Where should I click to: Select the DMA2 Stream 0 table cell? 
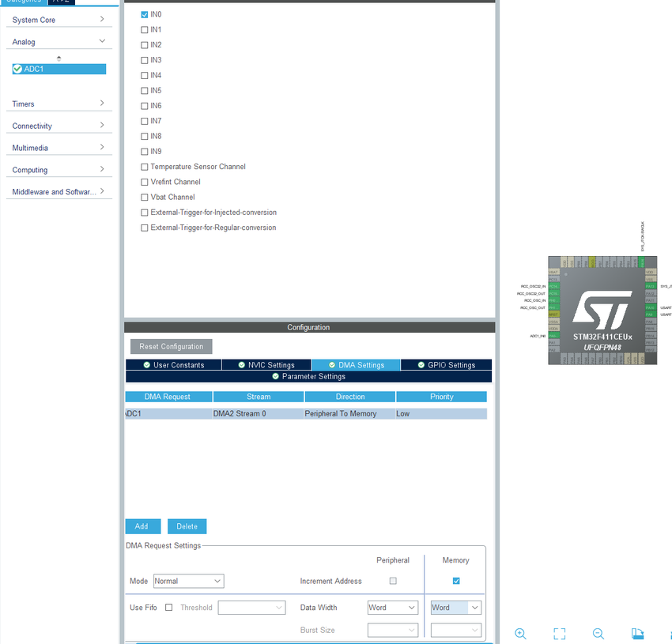point(258,413)
